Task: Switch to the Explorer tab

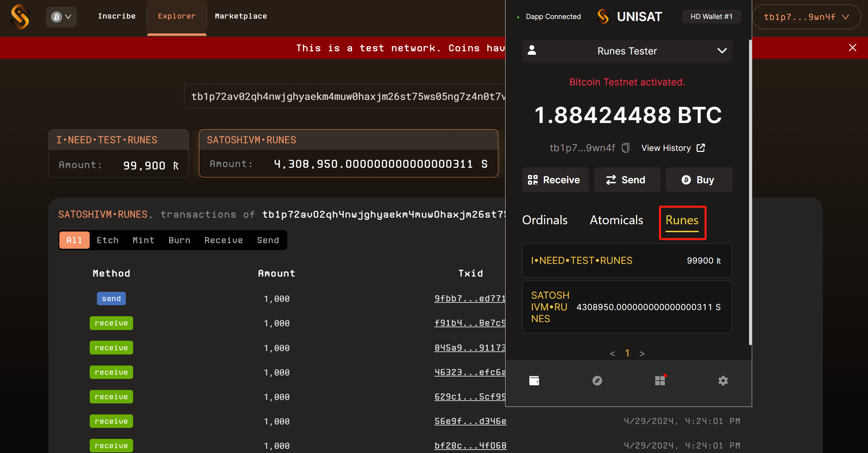Action: tap(177, 16)
